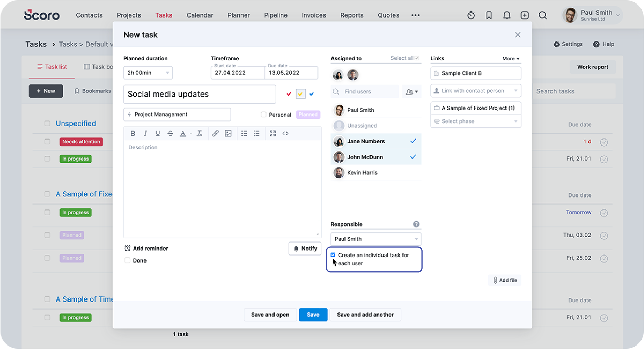Start the time tracker stopwatch icon
The height and width of the screenshot is (349, 644).
pyautogui.click(x=471, y=15)
